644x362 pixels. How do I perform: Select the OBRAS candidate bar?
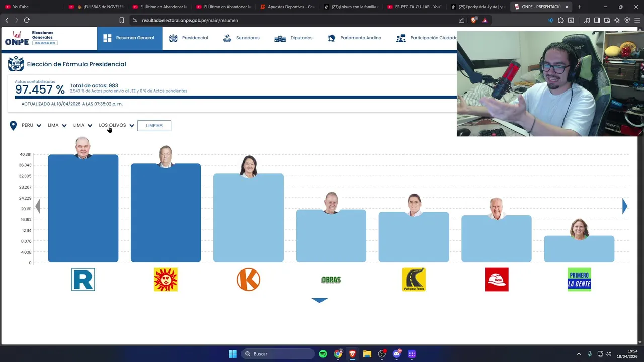pos(331,236)
